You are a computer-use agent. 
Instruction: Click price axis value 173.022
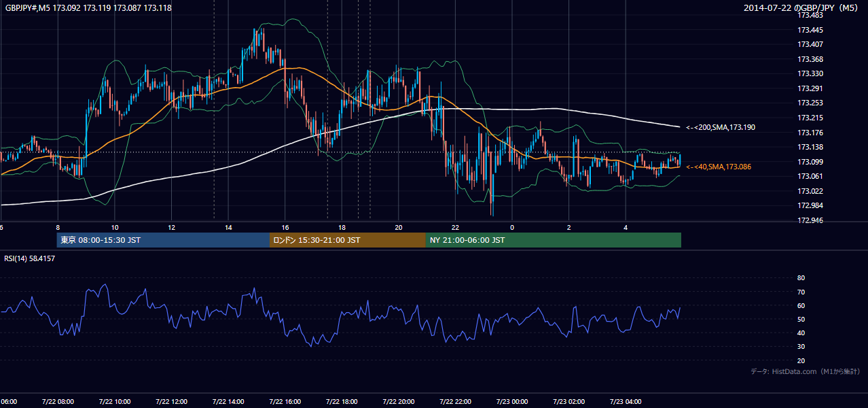coord(810,191)
